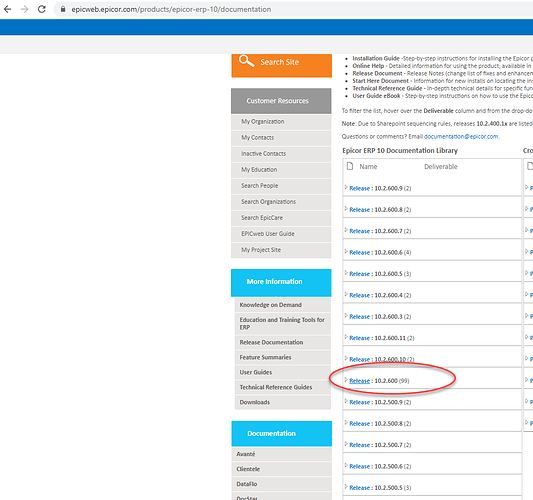Click the browser back arrow
The height and width of the screenshot is (500, 533).
(7, 9)
